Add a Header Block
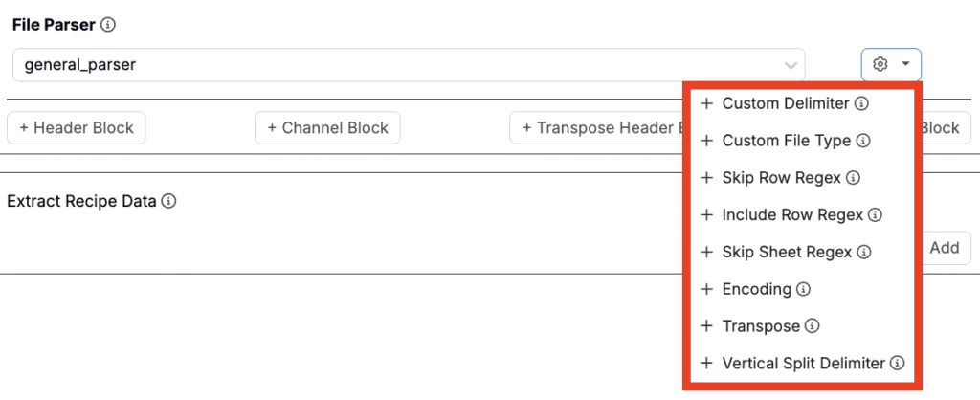The width and height of the screenshot is (980, 400). tap(77, 128)
